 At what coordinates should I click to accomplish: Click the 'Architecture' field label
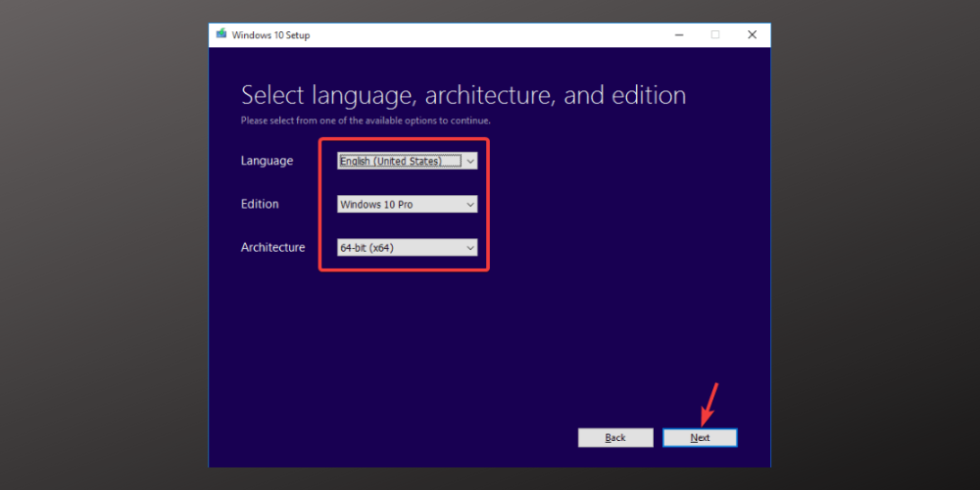click(273, 247)
